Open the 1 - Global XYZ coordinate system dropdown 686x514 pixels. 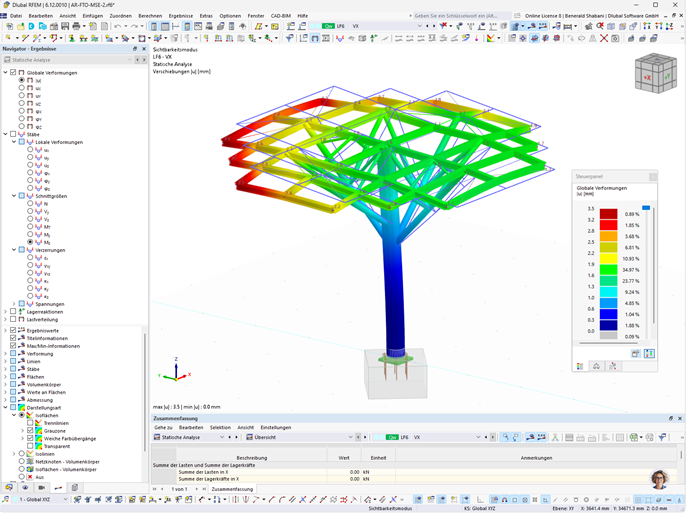66,499
